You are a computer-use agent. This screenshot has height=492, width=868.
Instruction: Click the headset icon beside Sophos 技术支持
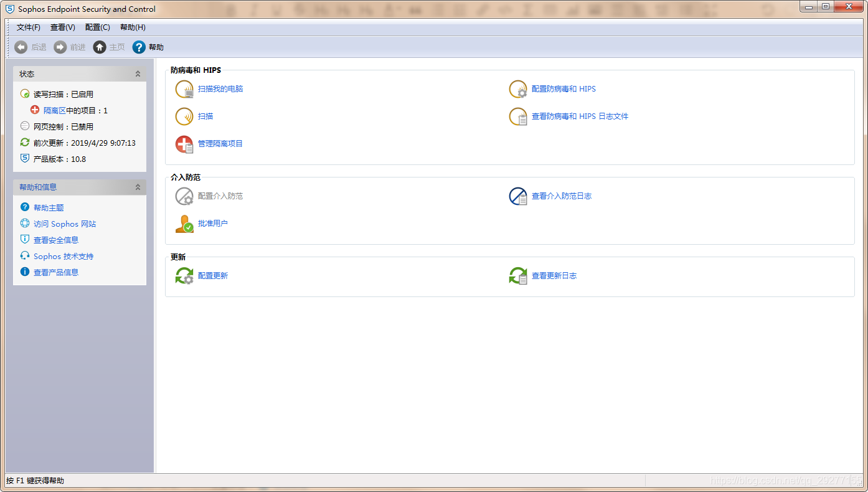[25, 256]
